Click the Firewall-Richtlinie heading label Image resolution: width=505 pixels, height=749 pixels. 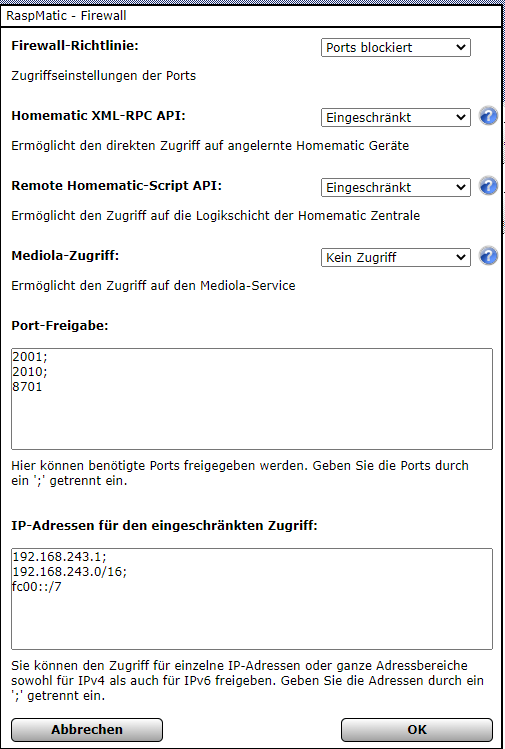coord(75,46)
